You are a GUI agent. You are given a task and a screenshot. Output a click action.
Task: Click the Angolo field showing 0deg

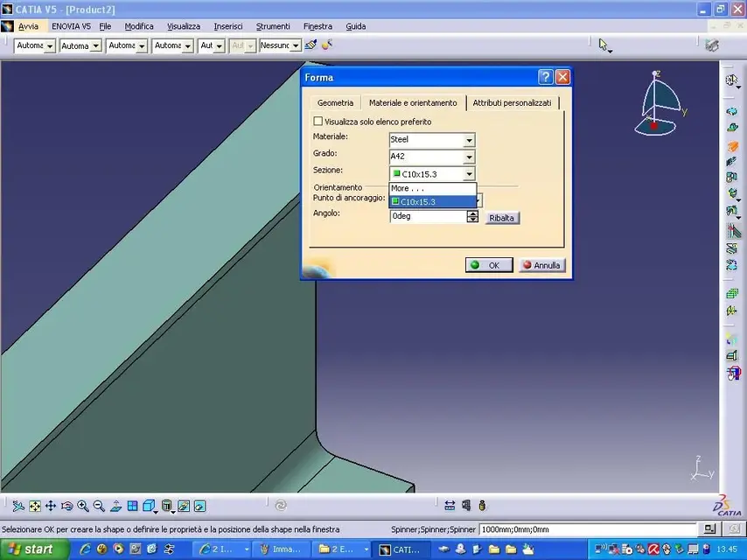pos(428,216)
